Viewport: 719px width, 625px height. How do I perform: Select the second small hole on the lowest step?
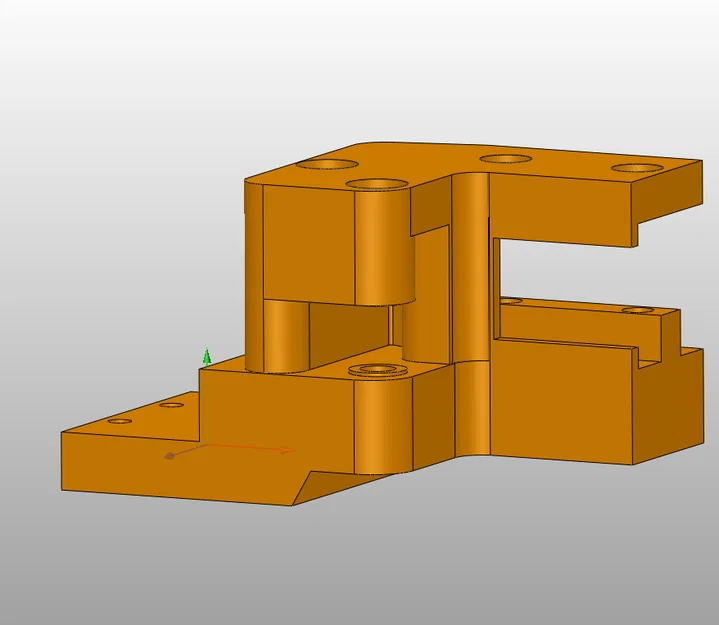[171, 405]
